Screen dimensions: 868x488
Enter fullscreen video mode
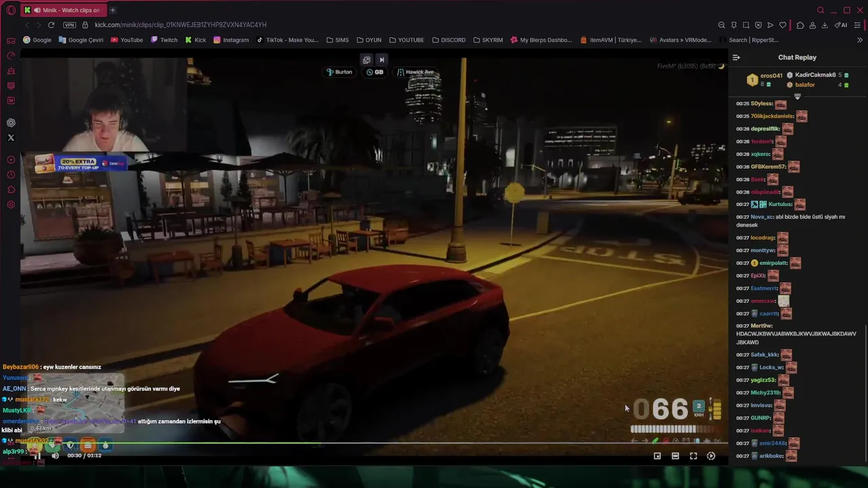click(693, 456)
